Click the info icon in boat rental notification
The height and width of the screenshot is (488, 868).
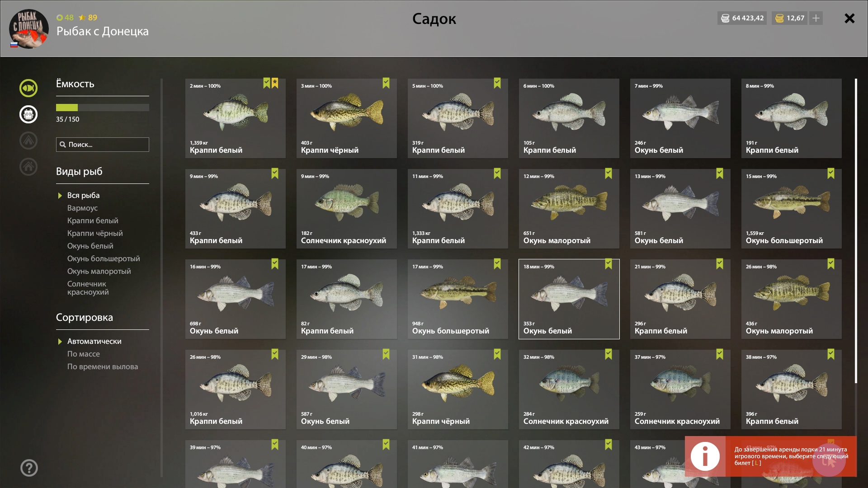[x=705, y=456]
